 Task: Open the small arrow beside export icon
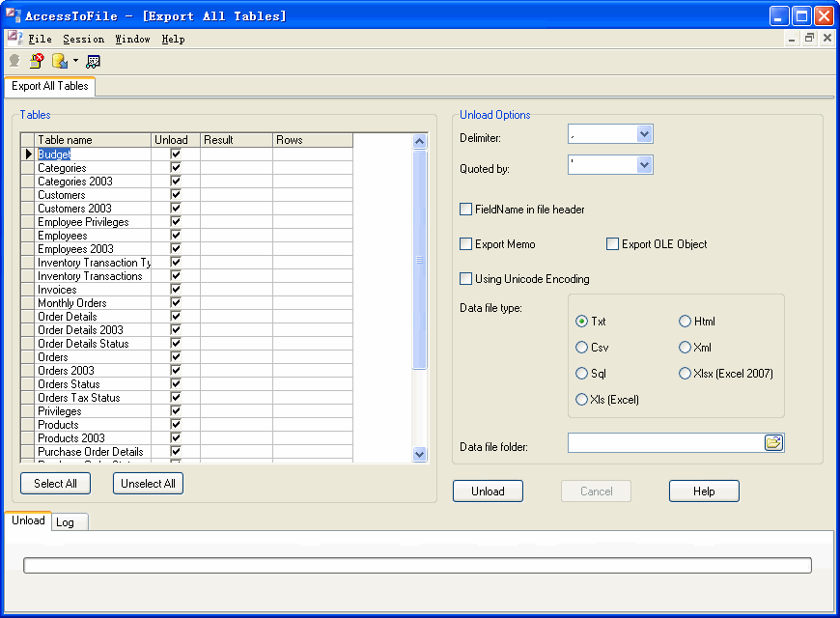(75, 61)
